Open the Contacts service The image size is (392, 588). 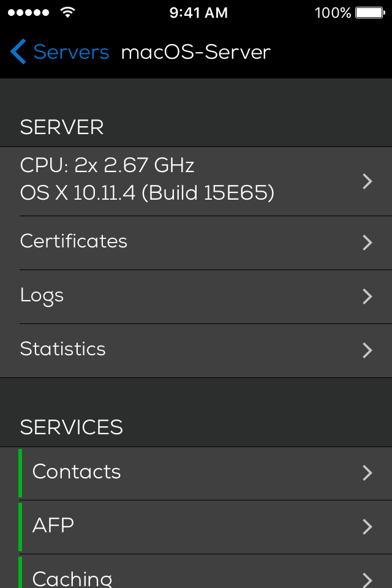coord(77,472)
